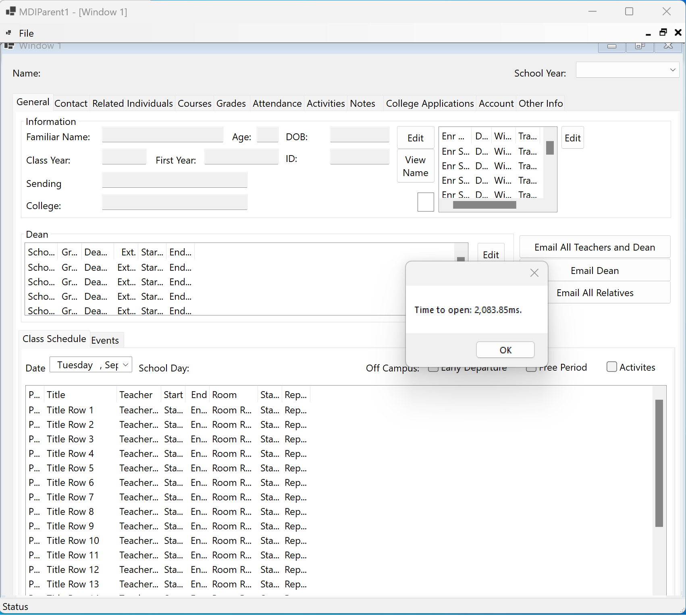The height and width of the screenshot is (616, 686).
Task: Open the Related Individuals tab
Action: pos(133,104)
